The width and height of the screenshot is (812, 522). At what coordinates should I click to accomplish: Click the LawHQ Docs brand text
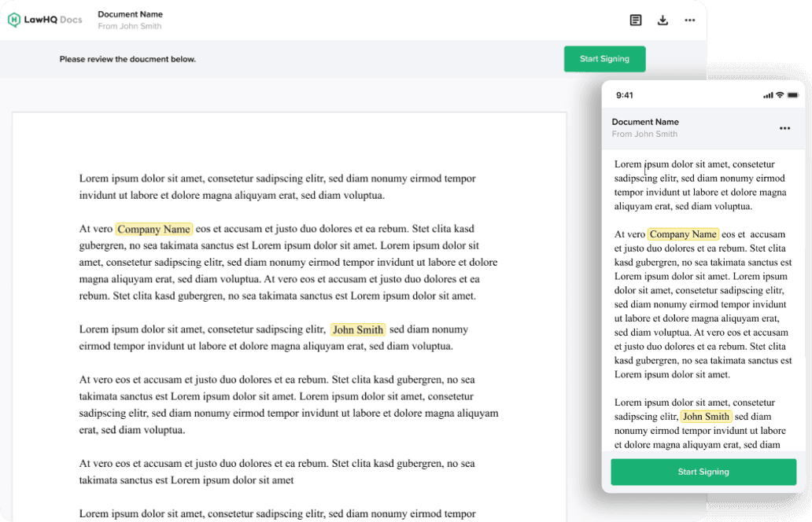click(54, 20)
